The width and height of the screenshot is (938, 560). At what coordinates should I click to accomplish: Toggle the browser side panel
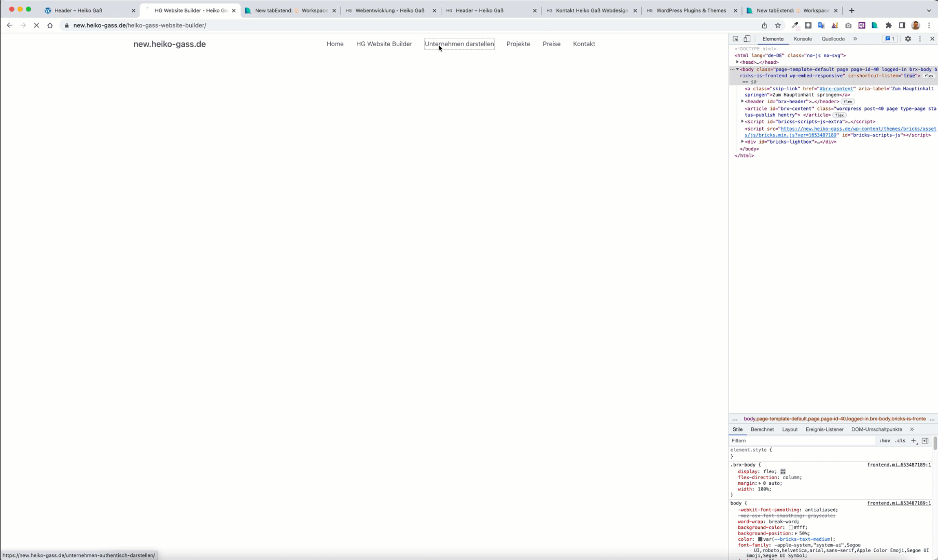(902, 25)
